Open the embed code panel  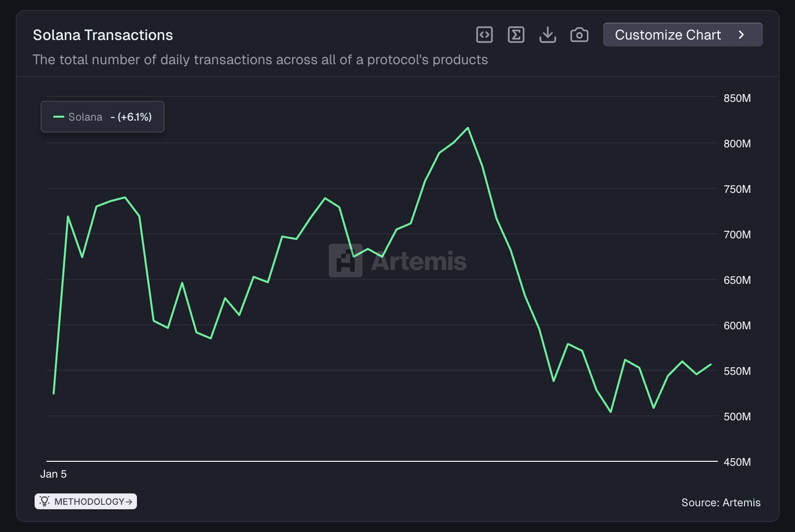[485, 35]
